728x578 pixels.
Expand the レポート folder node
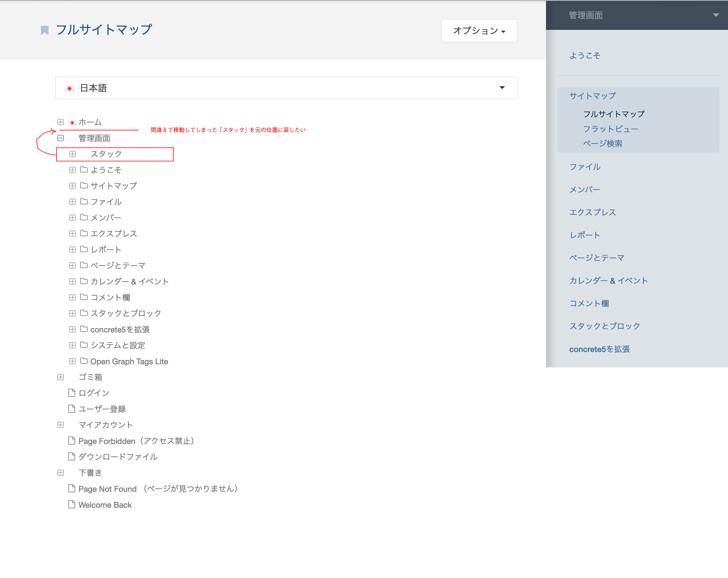point(73,250)
